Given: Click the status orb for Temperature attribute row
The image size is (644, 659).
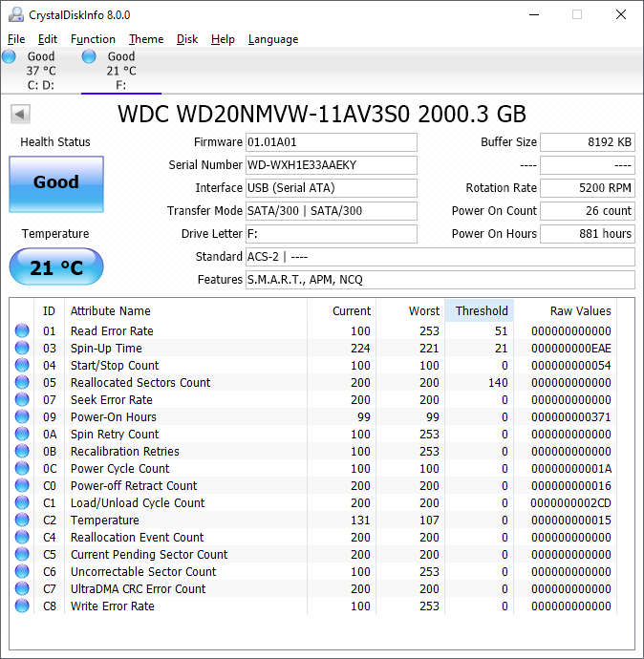Looking at the screenshot, I should click(x=22, y=520).
